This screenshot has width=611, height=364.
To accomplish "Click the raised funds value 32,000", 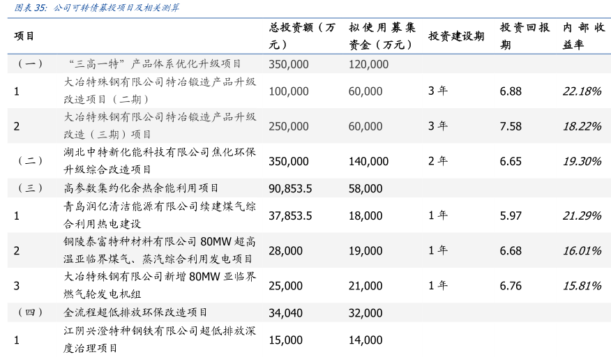I will point(365,313).
